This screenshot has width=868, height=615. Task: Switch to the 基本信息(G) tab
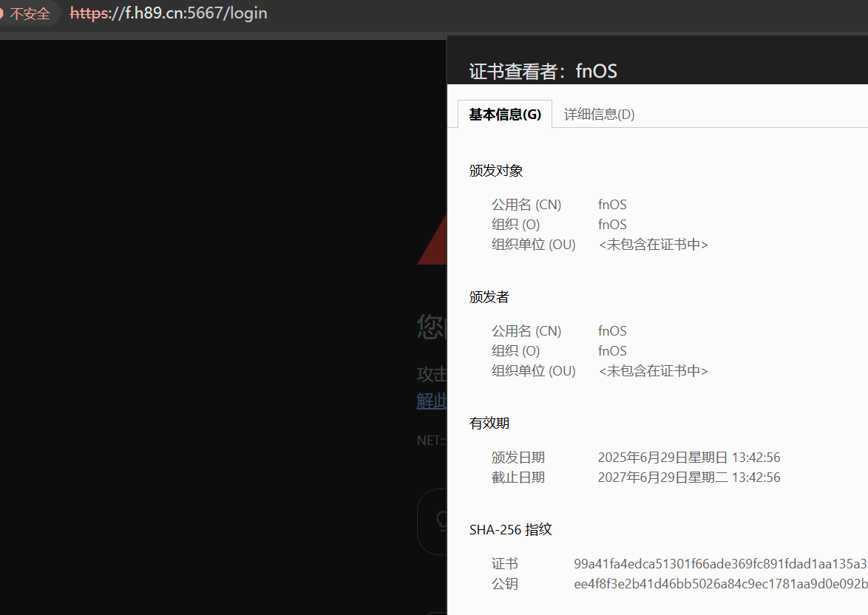coord(505,115)
